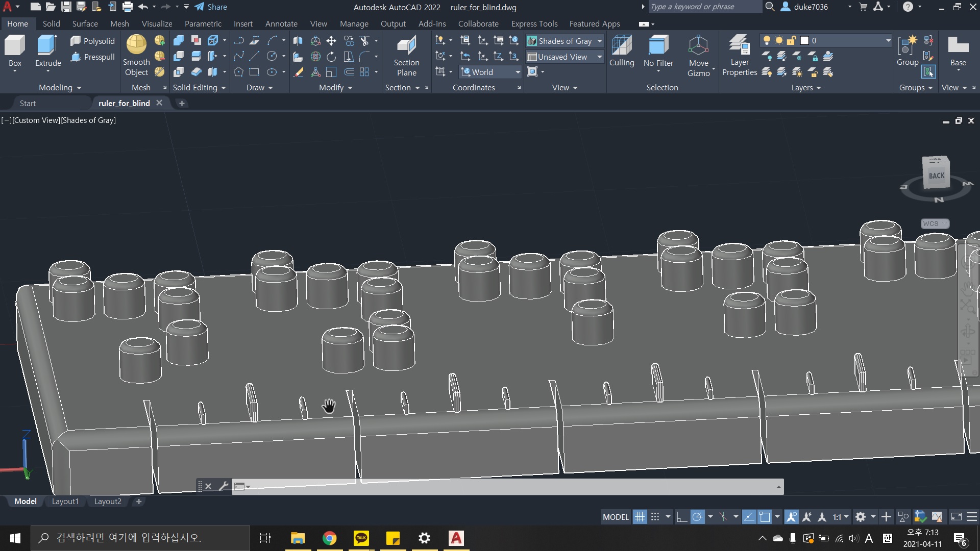Expand the World coordinate system dropdown

coord(517,72)
